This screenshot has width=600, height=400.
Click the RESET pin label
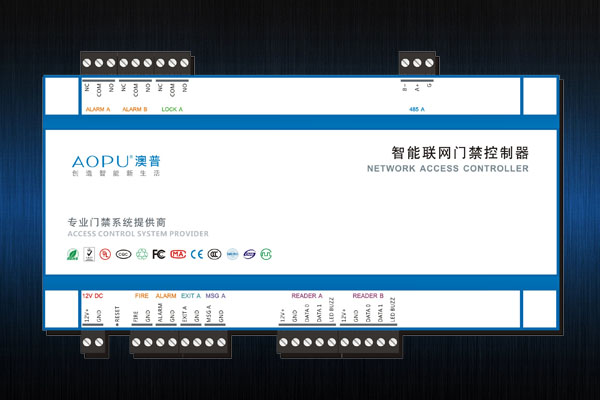[117, 316]
